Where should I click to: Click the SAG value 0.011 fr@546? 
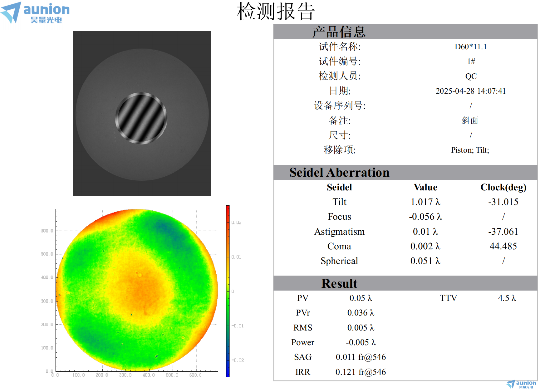(x=361, y=357)
